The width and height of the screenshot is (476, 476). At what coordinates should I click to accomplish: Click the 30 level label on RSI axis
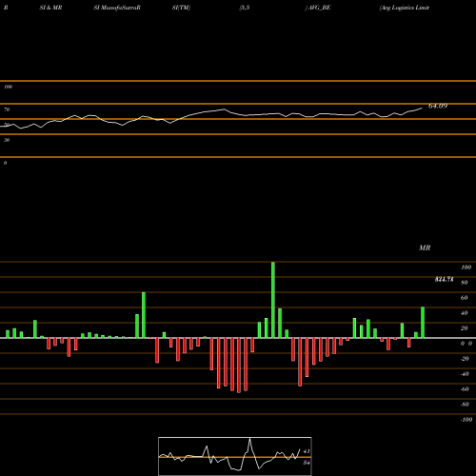[7, 140]
